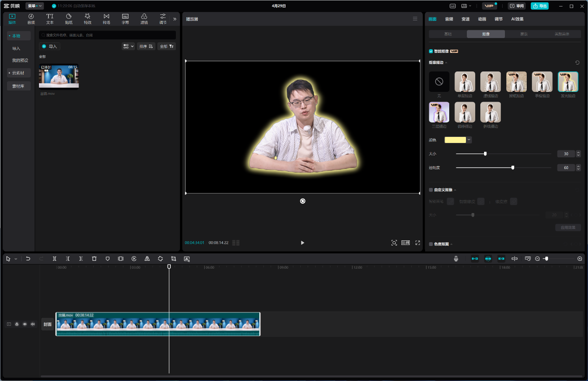Open the stroke color dropdown arrow

tap(469, 140)
